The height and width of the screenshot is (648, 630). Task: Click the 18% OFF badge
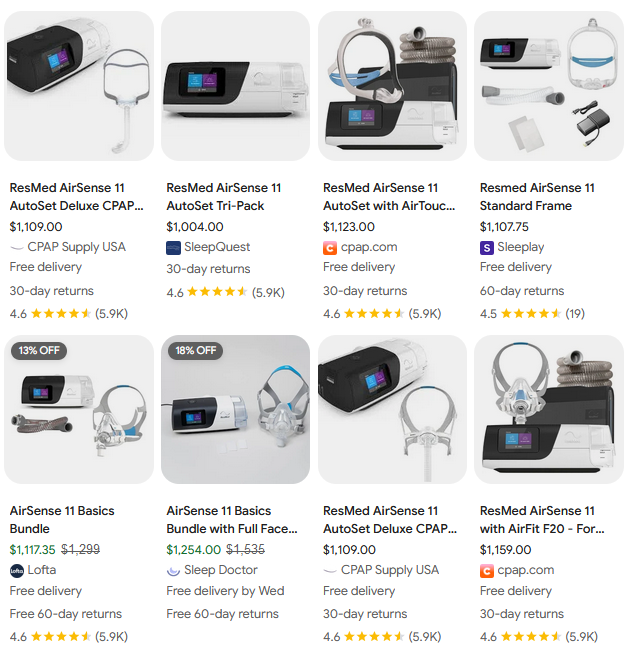click(x=196, y=350)
